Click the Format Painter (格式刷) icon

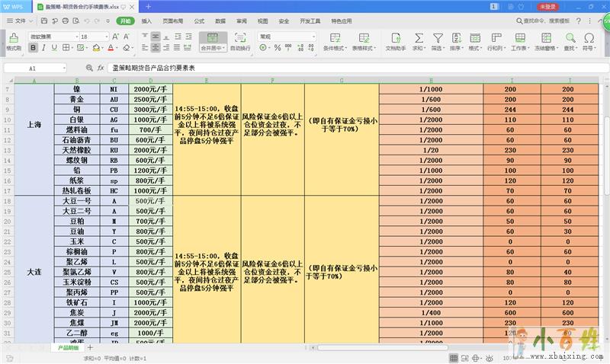click(x=13, y=38)
